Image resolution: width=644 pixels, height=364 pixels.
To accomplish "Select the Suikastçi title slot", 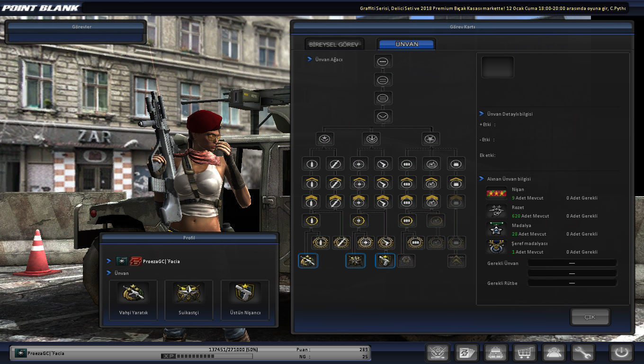I will [189, 300].
